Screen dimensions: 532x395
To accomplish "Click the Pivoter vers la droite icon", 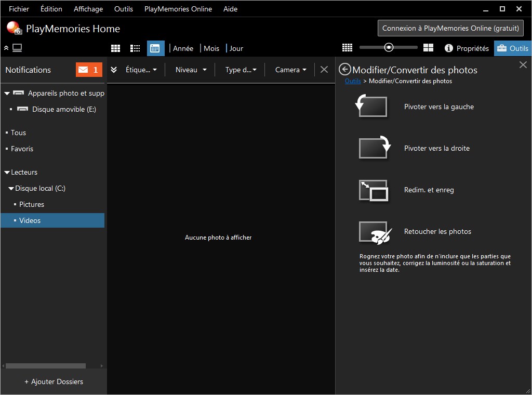I will 375,147.
